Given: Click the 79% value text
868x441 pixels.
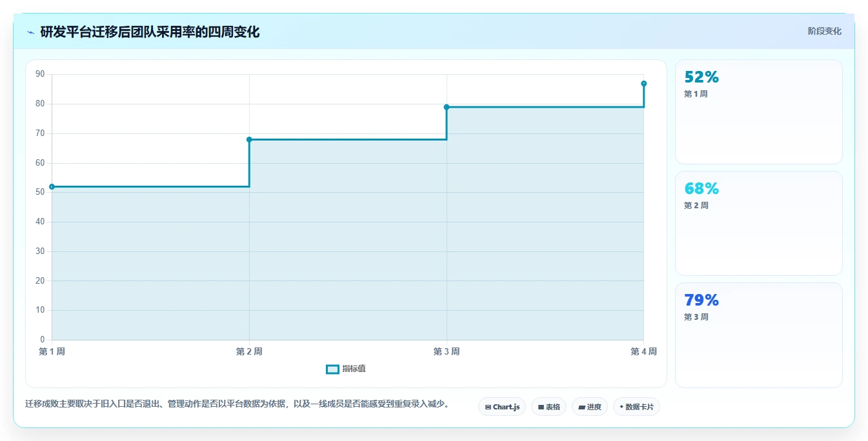Looking at the screenshot, I should [701, 300].
